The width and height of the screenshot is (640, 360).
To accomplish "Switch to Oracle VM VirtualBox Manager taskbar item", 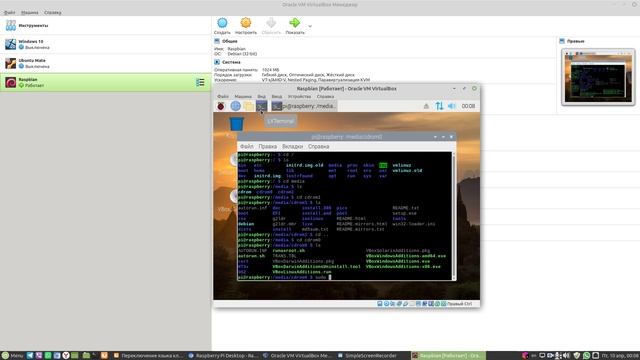I will pyautogui.click(x=298, y=356).
